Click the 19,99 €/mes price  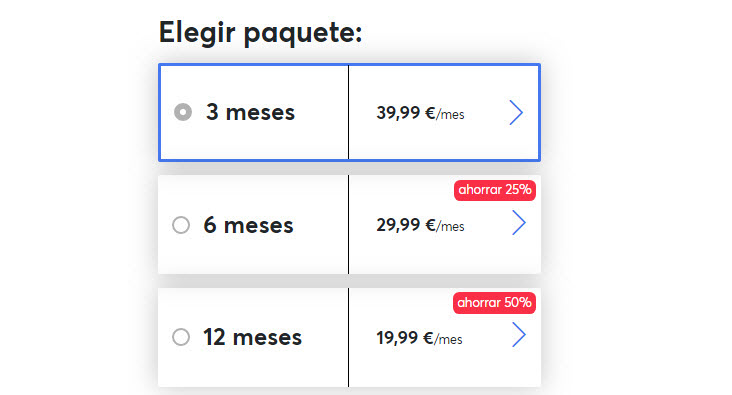[x=419, y=338]
